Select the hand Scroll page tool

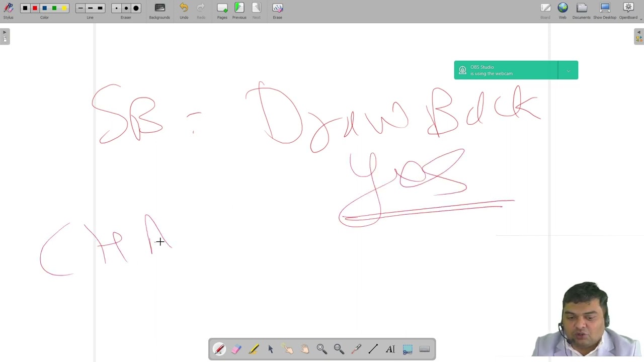pyautogui.click(x=305, y=349)
